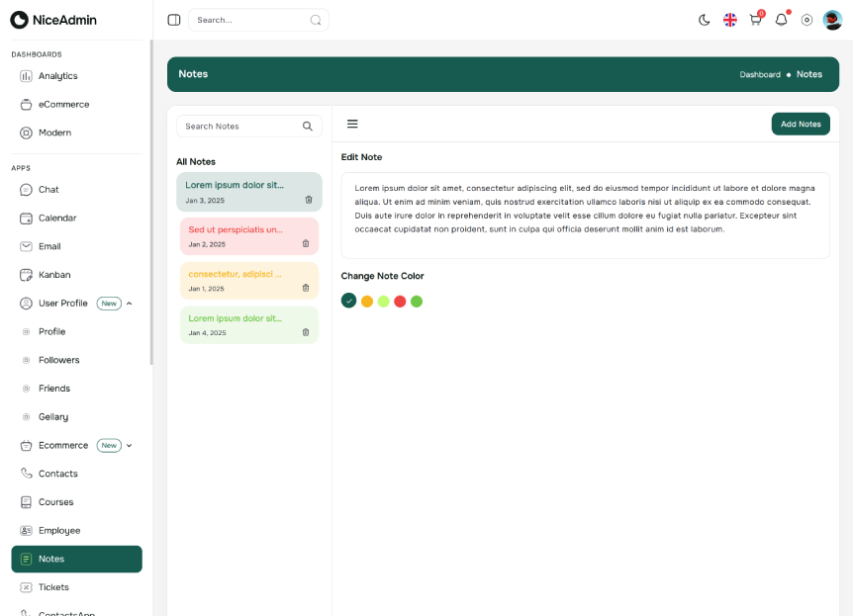Image resolution: width=853 pixels, height=616 pixels.
Task: Click the sidebar vertical scrollbar
Action: click(151, 203)
